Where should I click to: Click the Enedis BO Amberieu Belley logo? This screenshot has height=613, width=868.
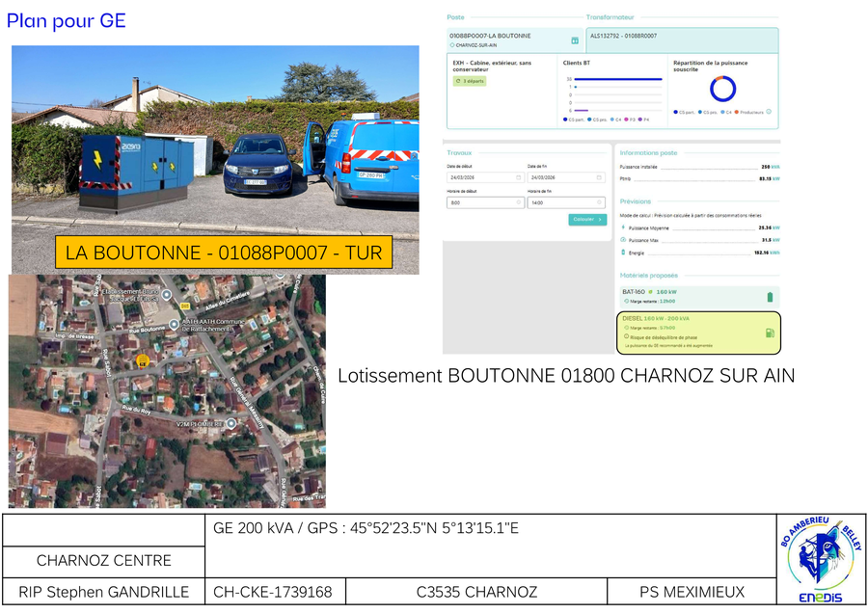click(822, 559)
